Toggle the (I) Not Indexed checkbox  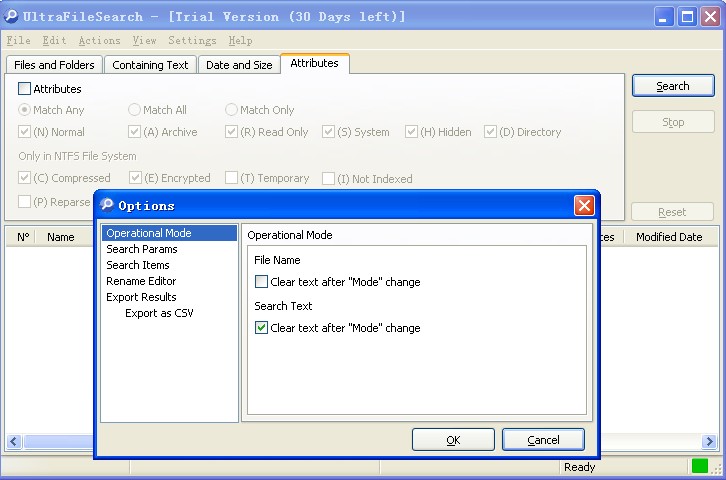(x=328, y=179)
